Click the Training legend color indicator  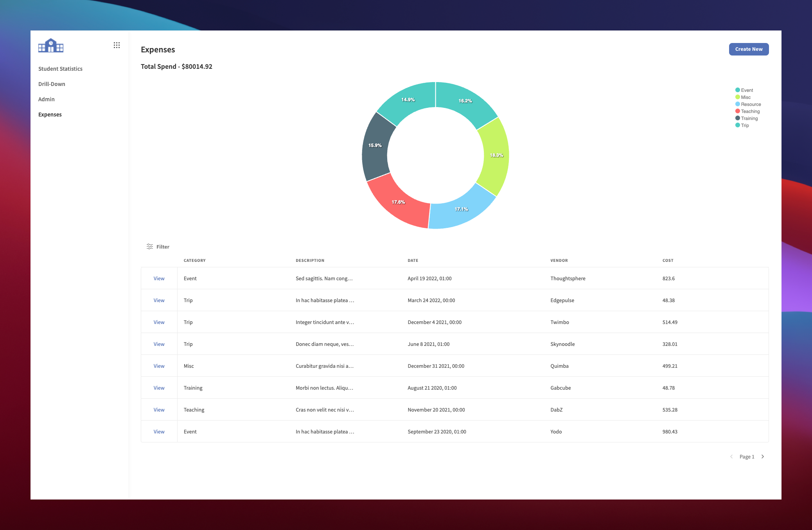(x=735, y=118)
